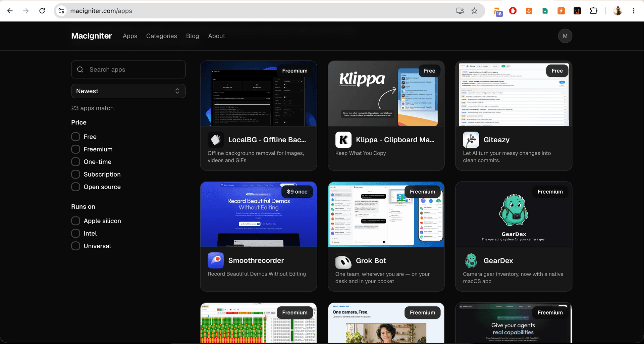
Task: Go to the Blog nav item
Action: (x=193, y=36)
